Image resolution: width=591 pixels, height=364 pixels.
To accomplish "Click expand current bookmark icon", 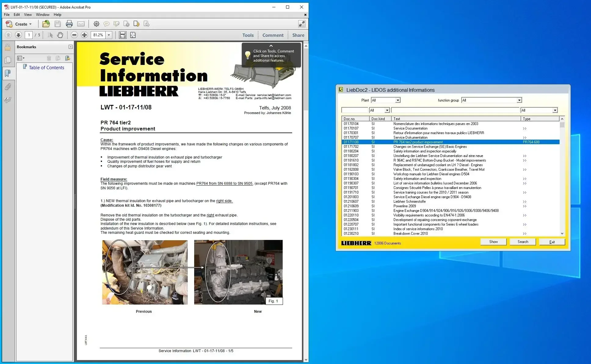I will (68, 58).
